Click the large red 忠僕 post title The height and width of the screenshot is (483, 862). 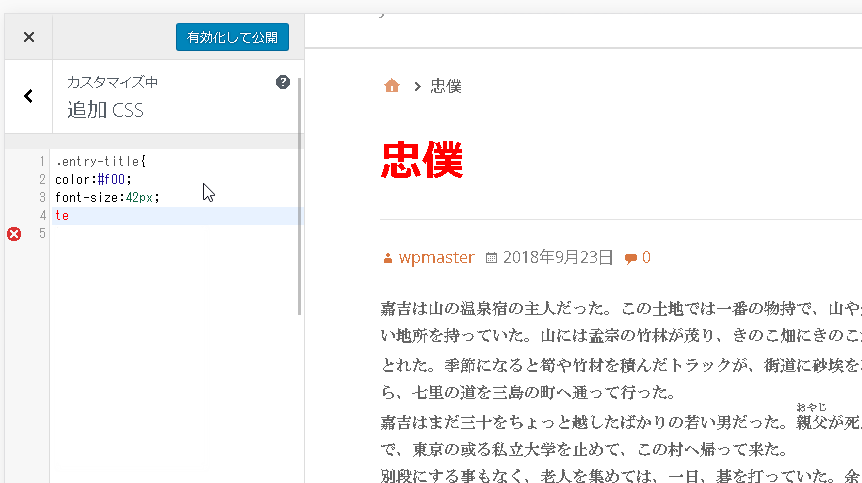tap(422, 160)
